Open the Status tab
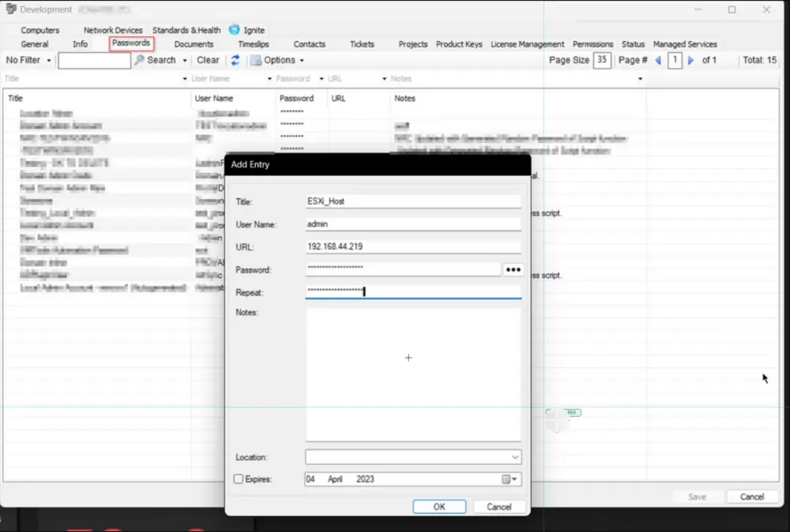 click(633, 44)
